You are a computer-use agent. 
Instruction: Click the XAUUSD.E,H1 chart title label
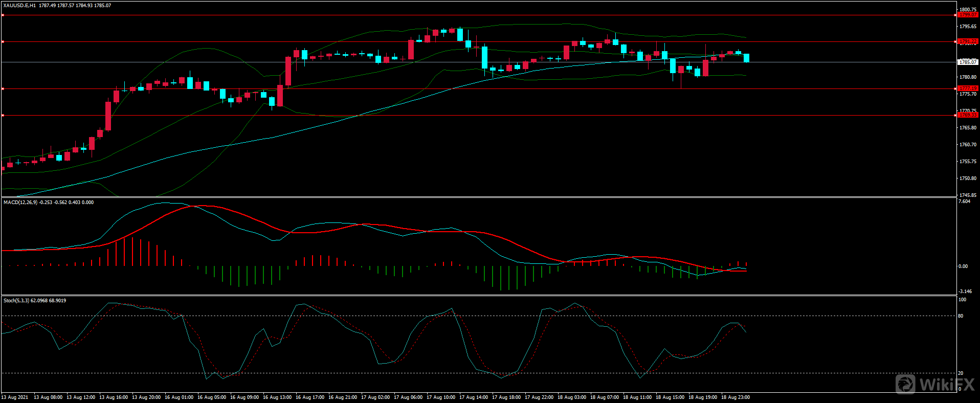coord(19,6)
